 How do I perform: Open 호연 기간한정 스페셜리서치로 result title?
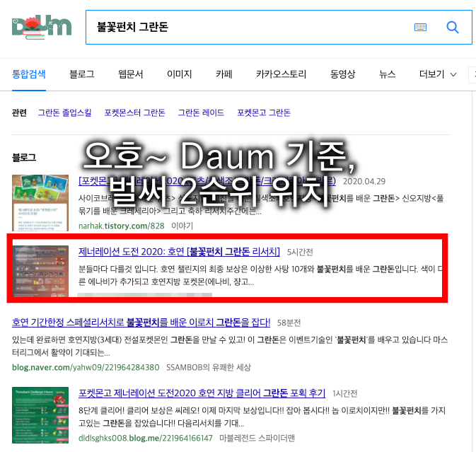(141, 323)
